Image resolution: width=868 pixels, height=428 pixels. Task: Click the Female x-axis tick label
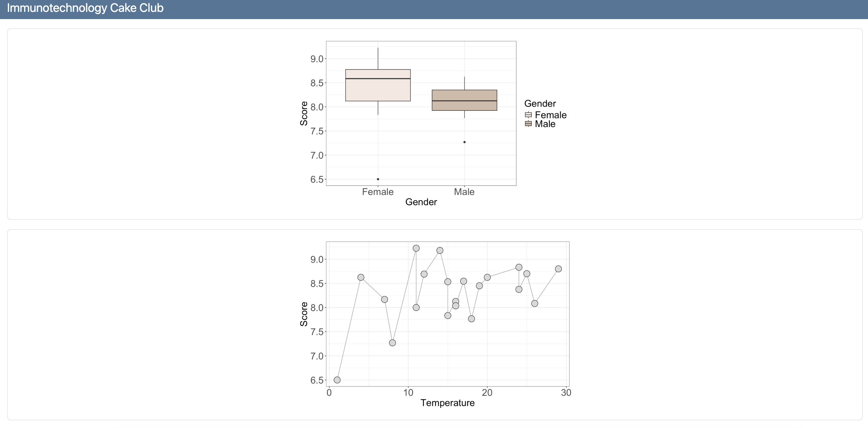tap(378, 192)
